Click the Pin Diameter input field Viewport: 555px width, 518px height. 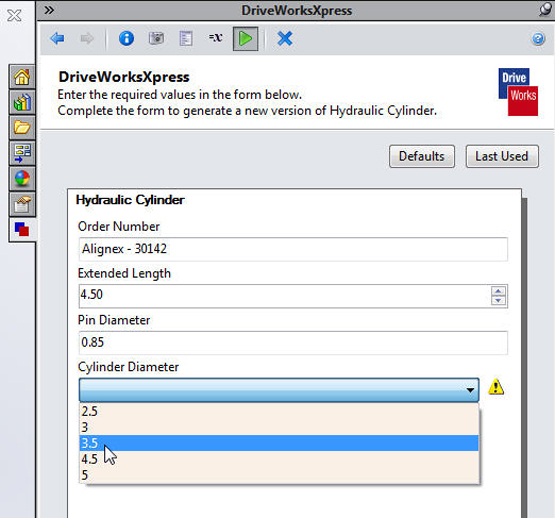click(x=293, y=343)
